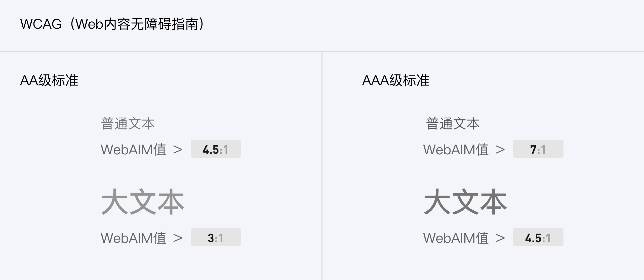Screen dimensions: 644x280
Task: Click the > symbol before 4.5:1 in AA
Action: (178, 150)
